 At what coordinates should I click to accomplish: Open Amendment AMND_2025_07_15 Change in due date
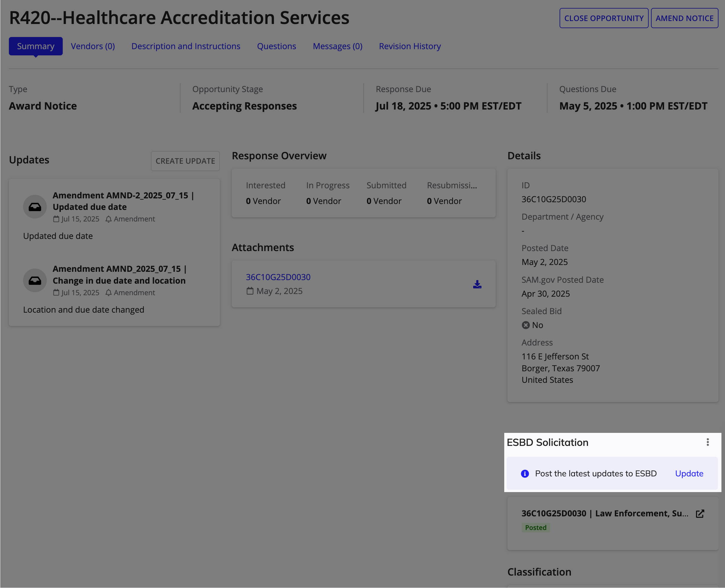click(x=120, y=275)
